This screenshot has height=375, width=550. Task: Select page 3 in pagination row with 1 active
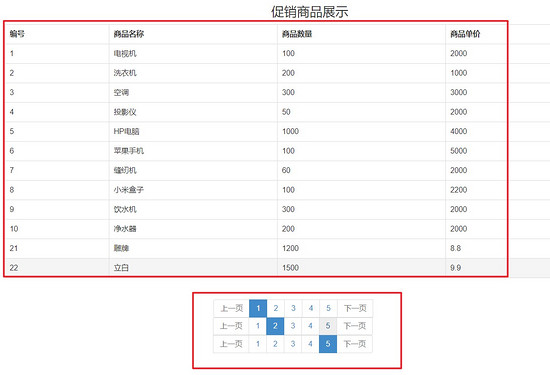pyautogui.click(x=293, y=308)
